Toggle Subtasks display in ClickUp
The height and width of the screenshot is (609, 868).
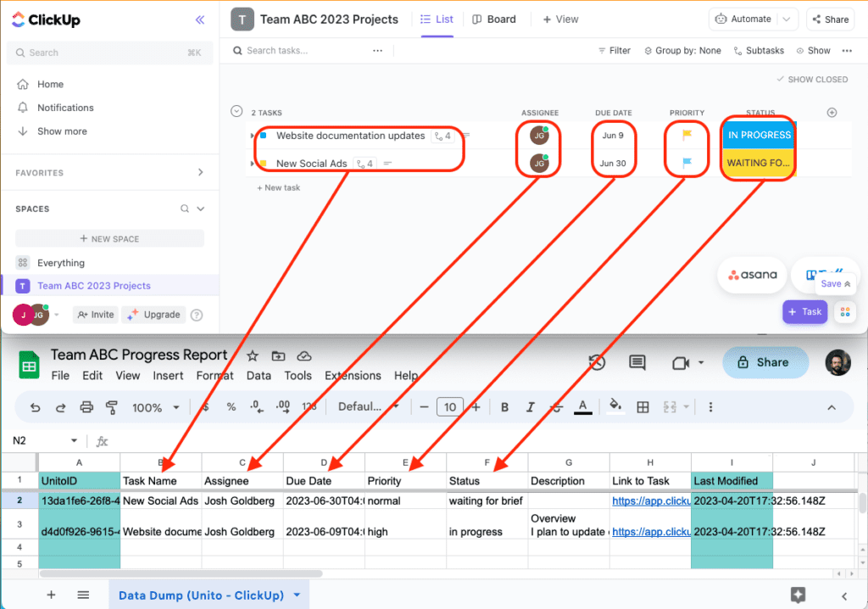(759, 50)
